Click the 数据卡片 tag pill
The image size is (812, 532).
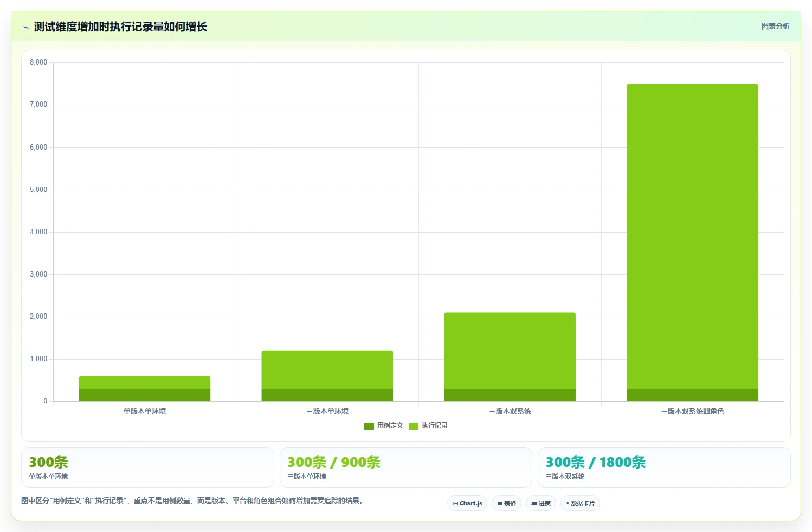tap(580, 503)
